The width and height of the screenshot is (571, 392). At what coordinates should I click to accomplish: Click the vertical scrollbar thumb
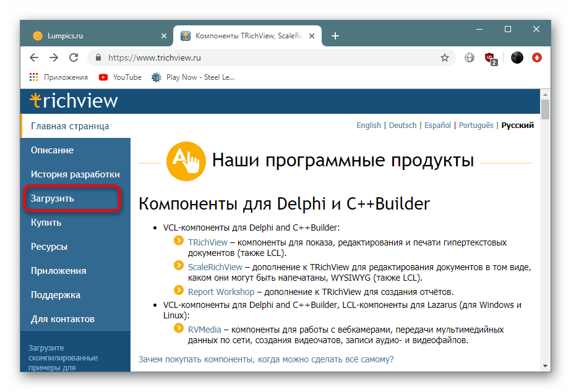coord(545,109)
